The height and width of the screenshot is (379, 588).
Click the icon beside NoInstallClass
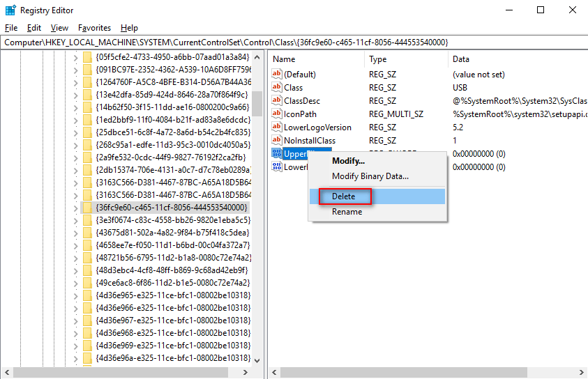coord(277,141)
